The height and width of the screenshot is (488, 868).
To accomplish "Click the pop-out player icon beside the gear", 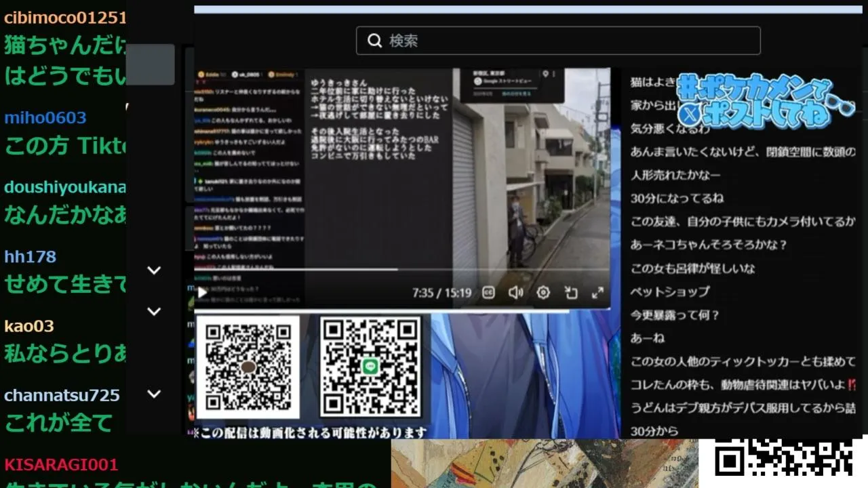I will coord(571,293).
